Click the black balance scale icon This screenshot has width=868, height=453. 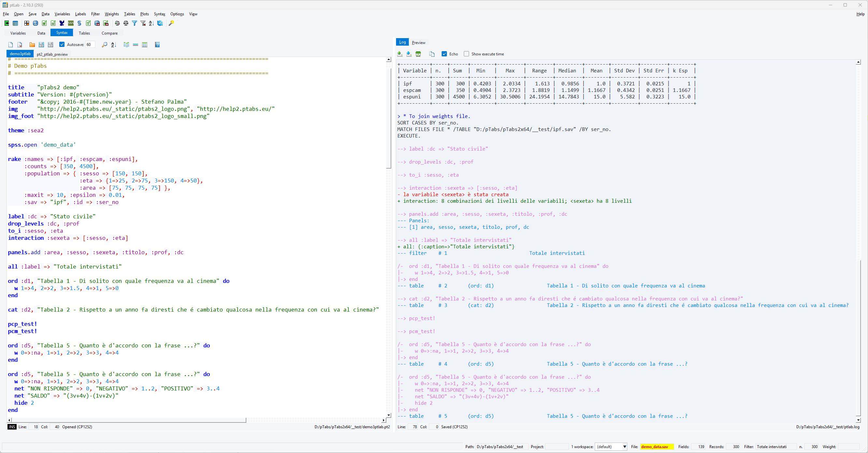pos(126,23)
